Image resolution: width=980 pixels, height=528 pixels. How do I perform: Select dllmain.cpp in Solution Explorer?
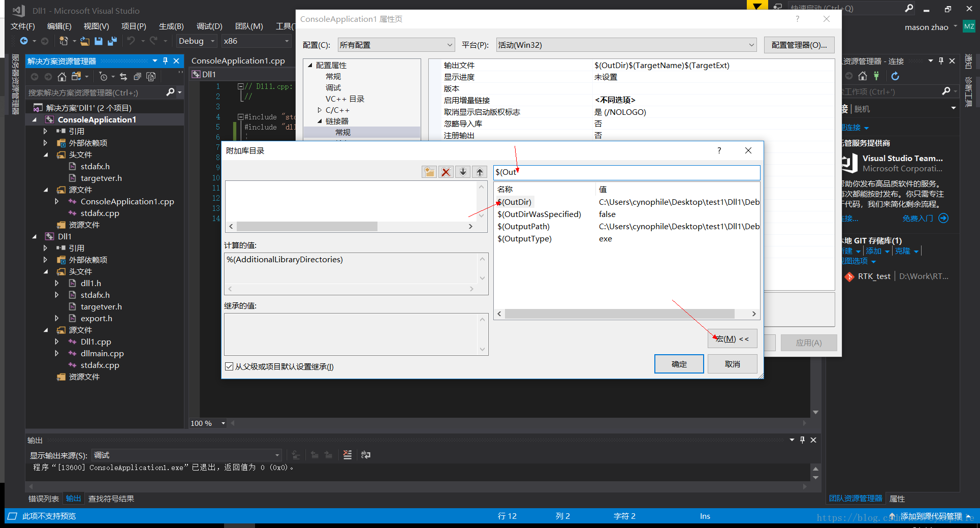point(102,353)
